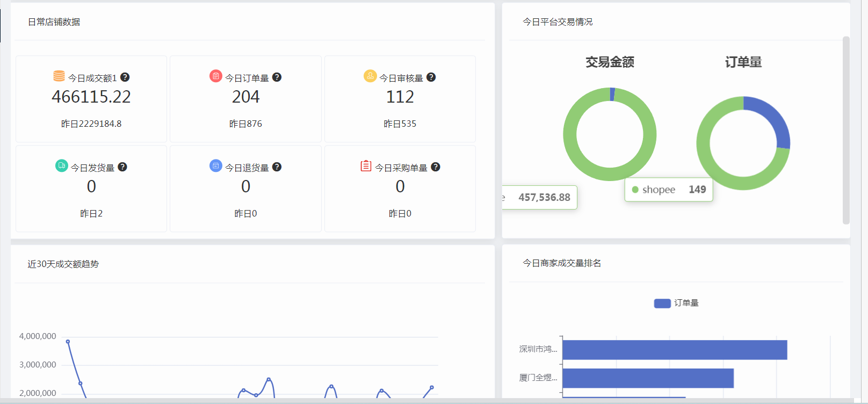Screen dimensions: 868x404
Task: Click the 订单量 donut chart heading
Action: pos(743,62)
